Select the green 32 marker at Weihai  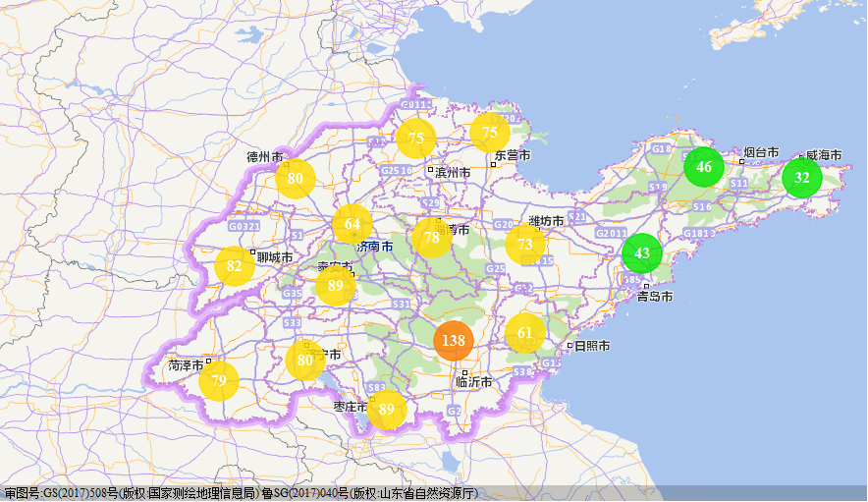(801, 177)
